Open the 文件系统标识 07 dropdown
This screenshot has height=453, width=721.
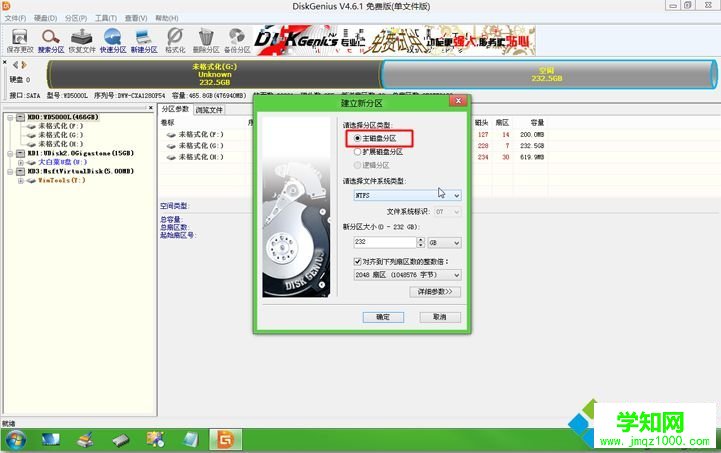[448, 212]
